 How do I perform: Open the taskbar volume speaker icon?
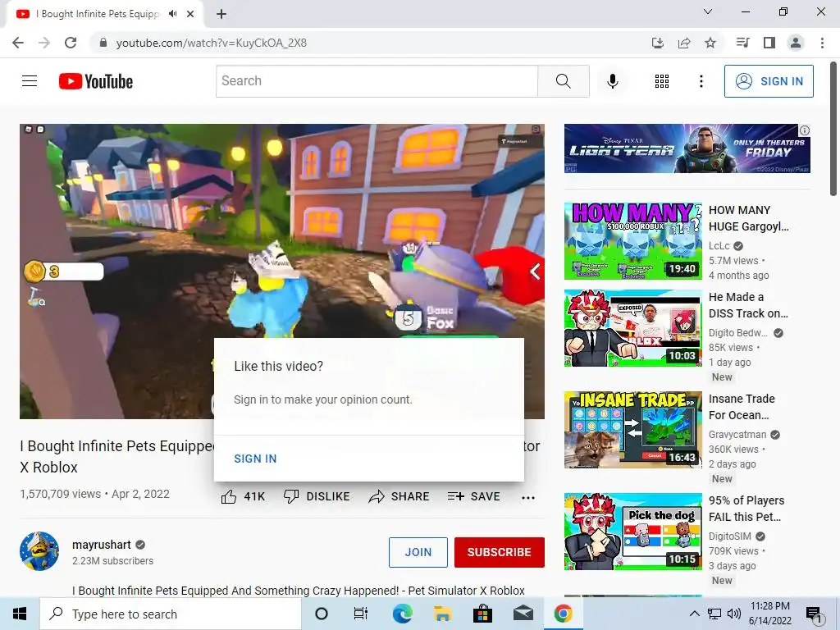(734, 614)
